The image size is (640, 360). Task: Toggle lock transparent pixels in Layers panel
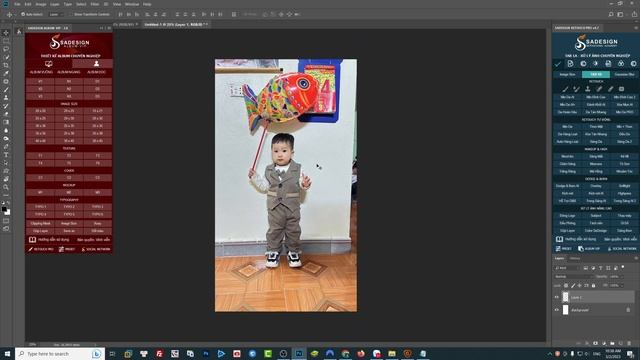pos(566,285)
